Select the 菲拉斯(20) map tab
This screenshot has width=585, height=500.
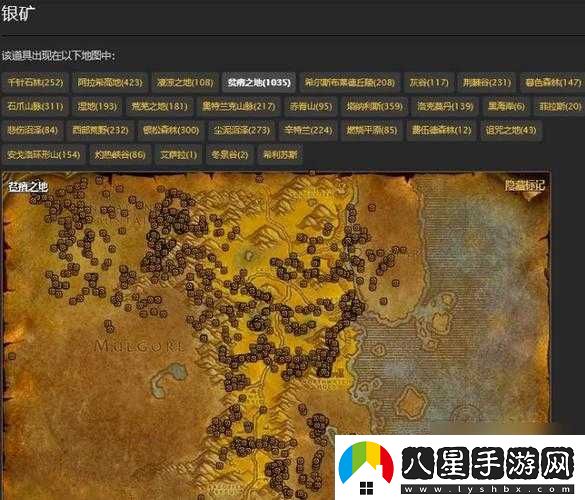[560, 107]
